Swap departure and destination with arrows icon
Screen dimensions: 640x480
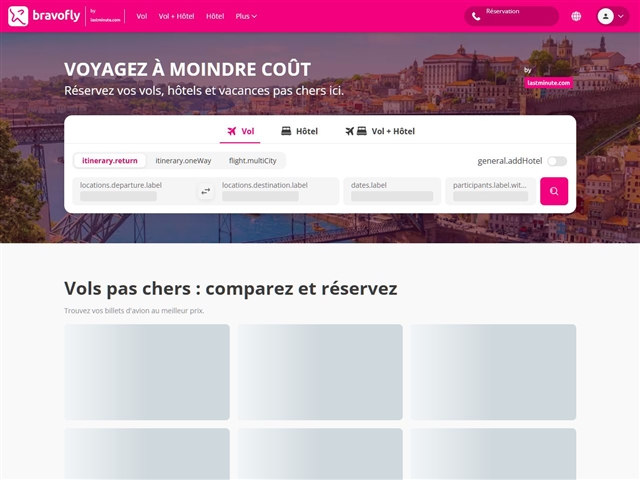coord(205,191)
